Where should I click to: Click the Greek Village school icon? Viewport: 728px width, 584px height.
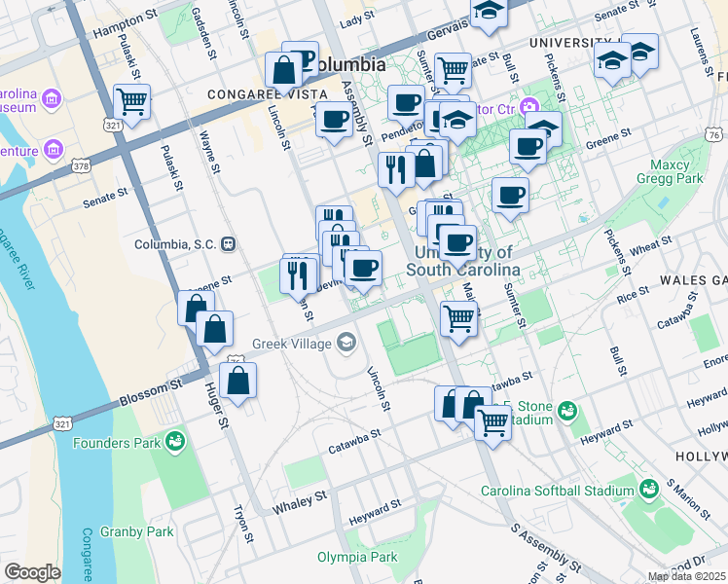pos(346,343)
